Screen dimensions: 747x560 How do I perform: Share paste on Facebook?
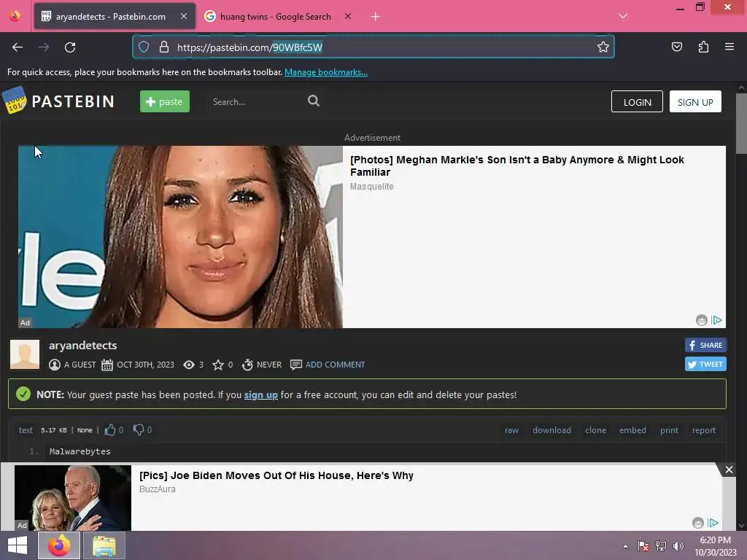point(705,345)
